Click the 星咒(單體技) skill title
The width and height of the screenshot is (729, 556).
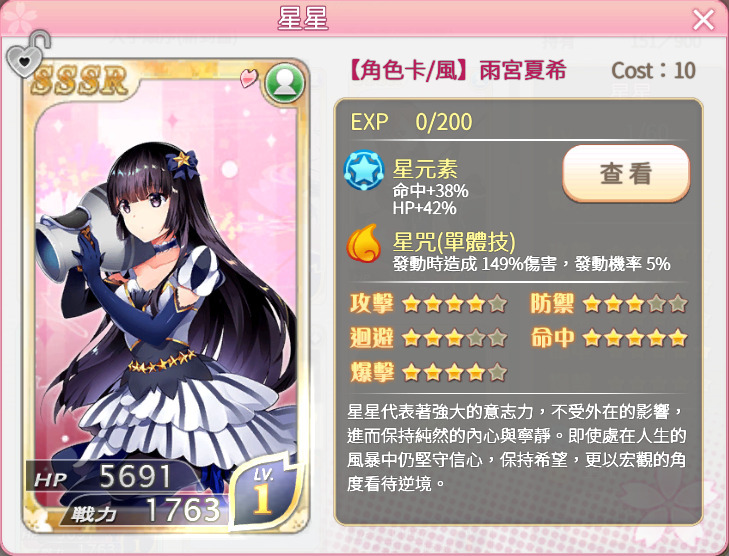pyautogui.click(x=454, y=242)
